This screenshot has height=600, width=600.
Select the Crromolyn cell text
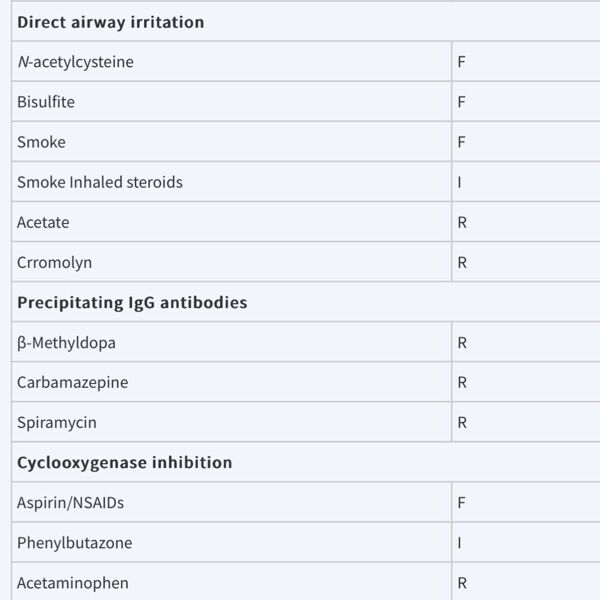[54, 262]
